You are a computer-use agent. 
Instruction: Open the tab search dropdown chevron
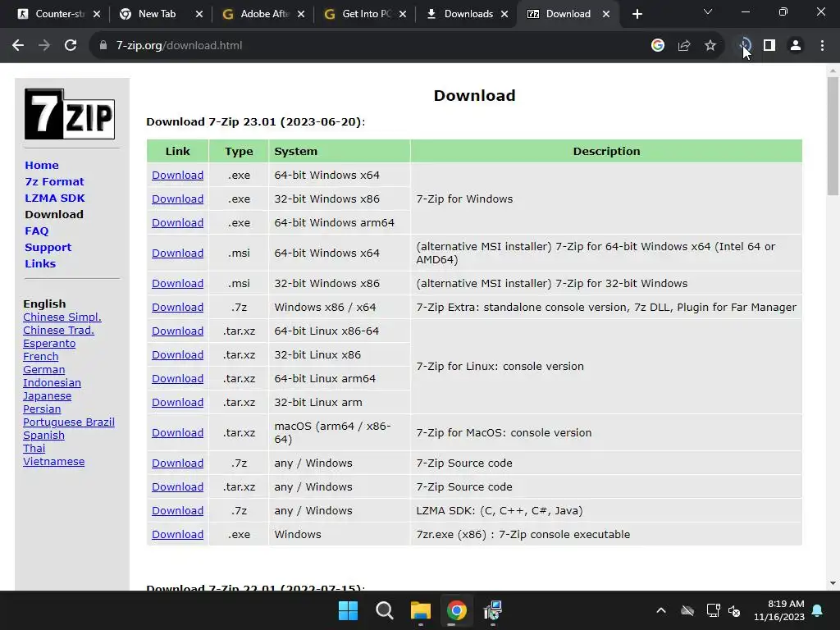(x=708, y=11)
